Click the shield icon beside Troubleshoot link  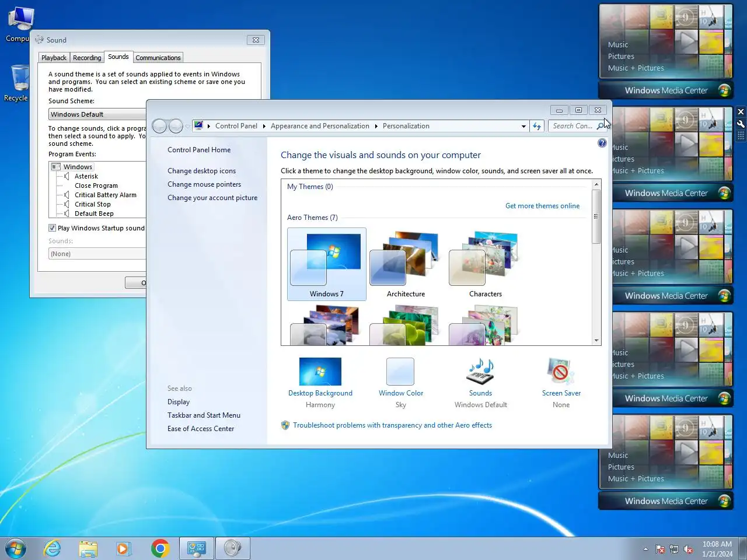coord(285,425)
